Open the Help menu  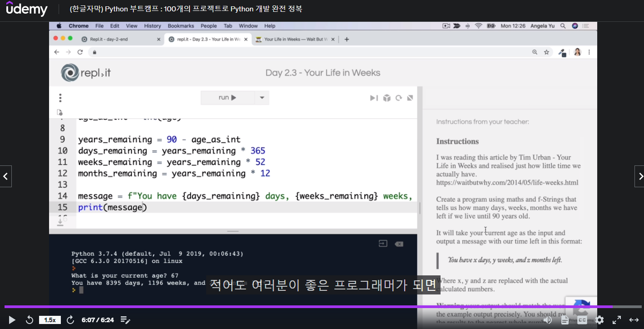[270, 26]
